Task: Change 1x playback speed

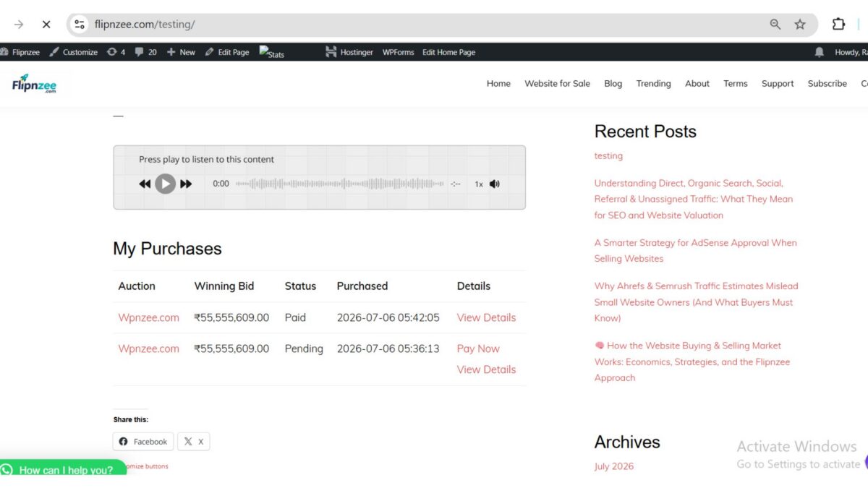Action: pos(478,184)
